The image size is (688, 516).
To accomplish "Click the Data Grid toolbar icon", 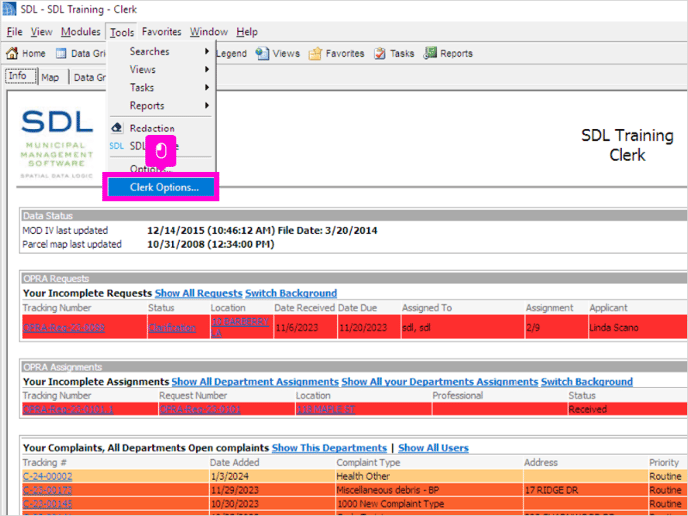I will click(x=61, y=54).
